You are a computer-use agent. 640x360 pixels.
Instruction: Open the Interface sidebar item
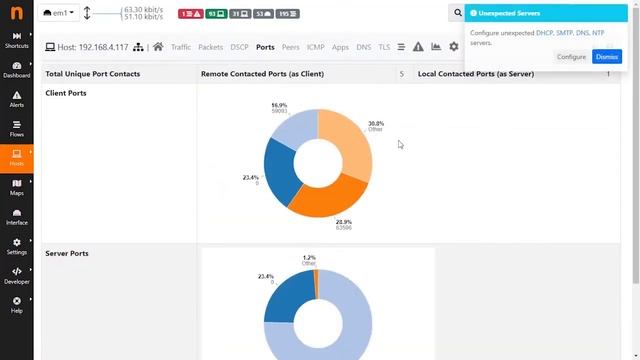pos(17,217)
